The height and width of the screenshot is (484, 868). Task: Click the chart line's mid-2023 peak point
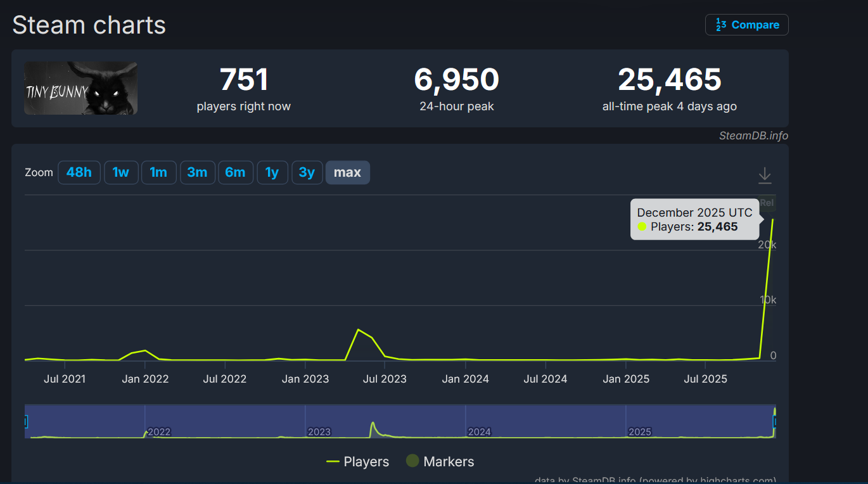pos(359,329)
